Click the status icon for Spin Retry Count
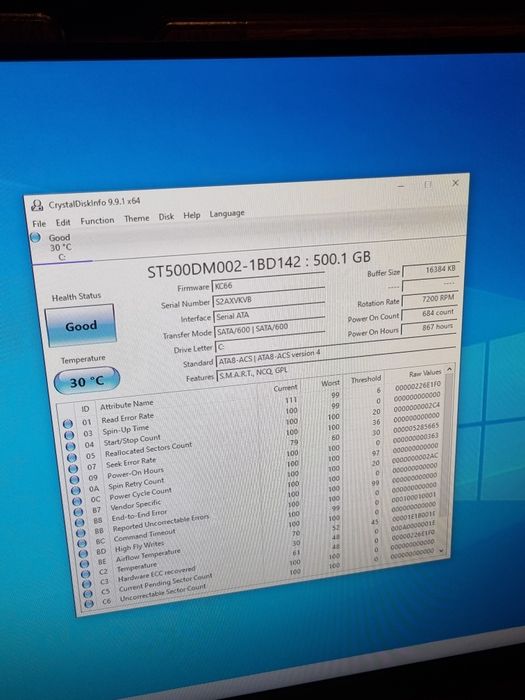 point(76,490)
